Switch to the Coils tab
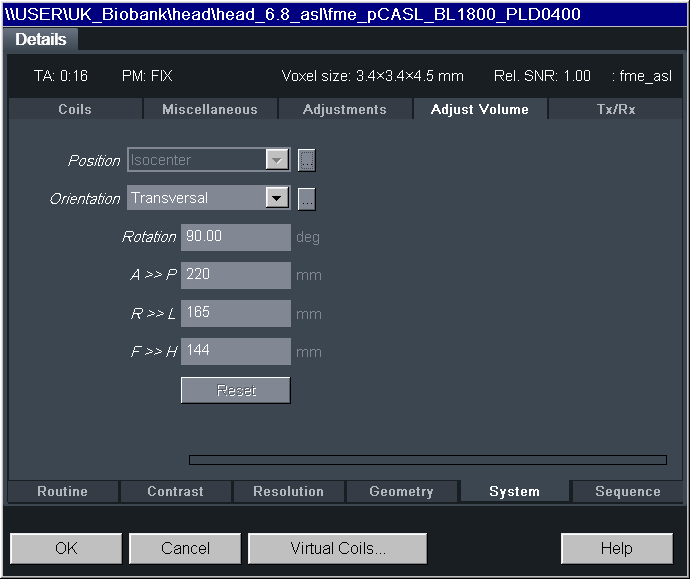 point(75,109)
